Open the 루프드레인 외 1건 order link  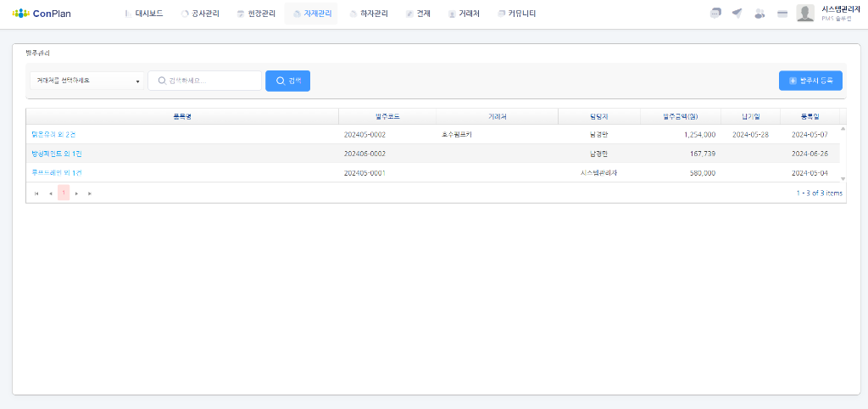click(57, 173)
